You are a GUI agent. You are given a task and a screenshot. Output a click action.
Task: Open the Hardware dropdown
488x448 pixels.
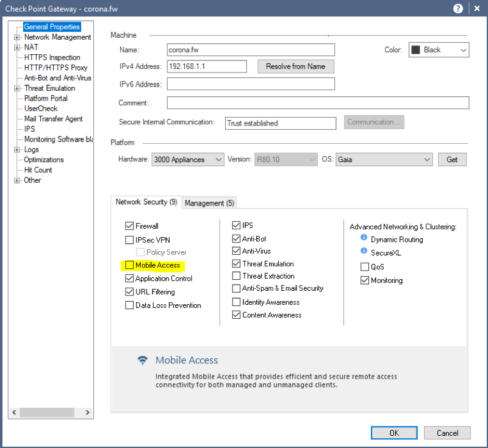[188, 160]
